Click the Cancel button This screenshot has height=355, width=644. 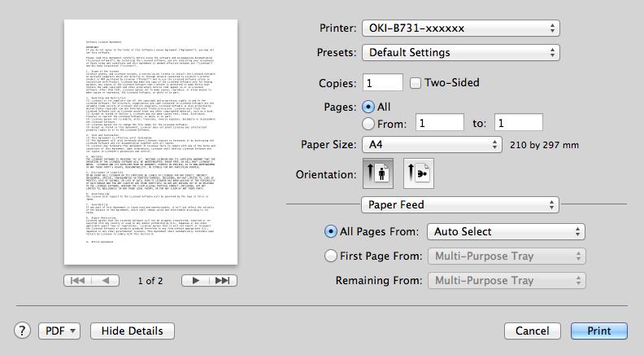pos(533,331)
